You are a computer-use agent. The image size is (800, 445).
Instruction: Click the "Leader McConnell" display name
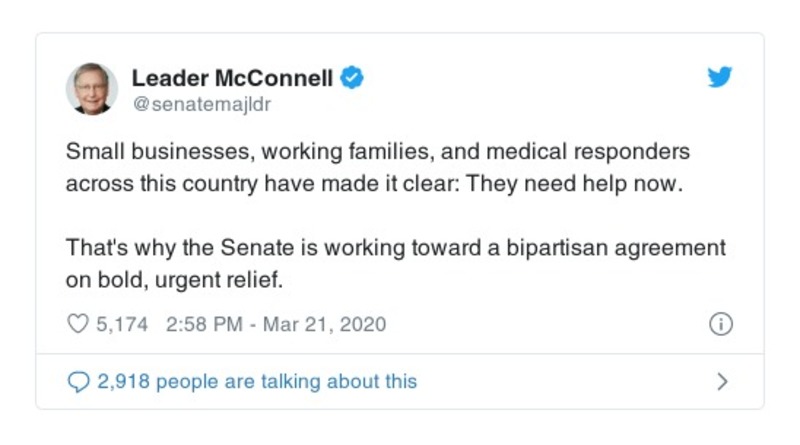tap(232, 78)
